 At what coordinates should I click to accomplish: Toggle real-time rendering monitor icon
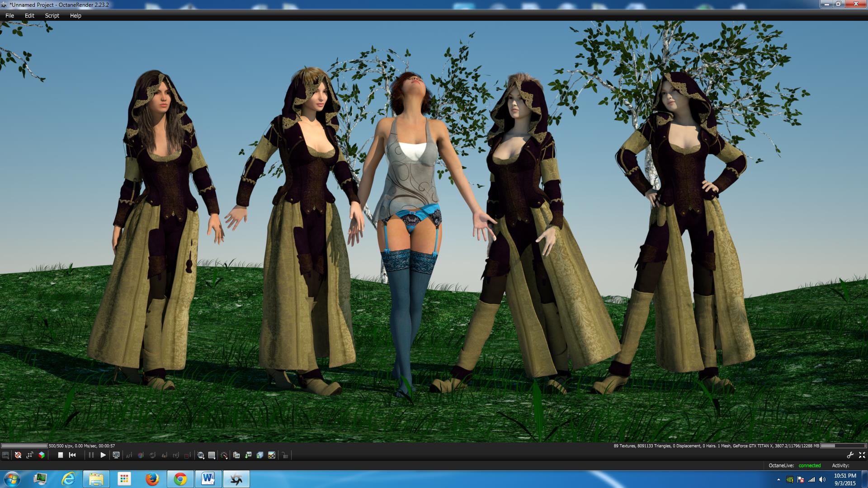pyautogui.click(x=116, y=455)
